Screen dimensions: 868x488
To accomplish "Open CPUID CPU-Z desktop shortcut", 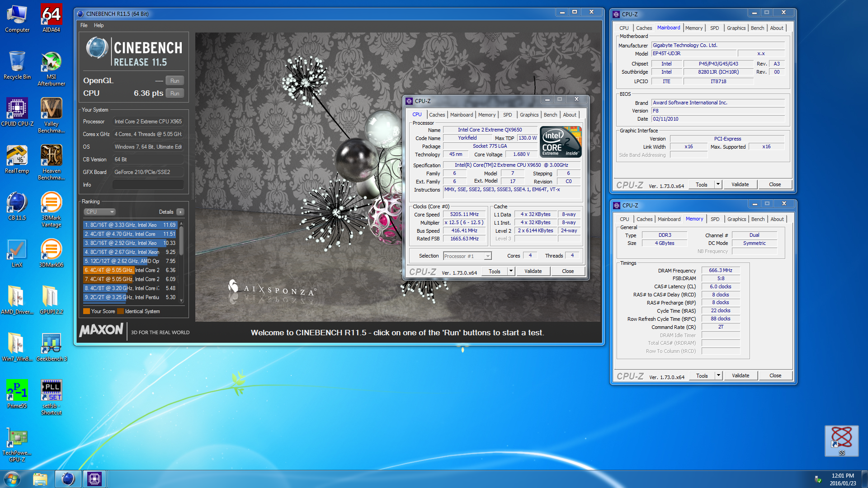I will tap(17, 113).
